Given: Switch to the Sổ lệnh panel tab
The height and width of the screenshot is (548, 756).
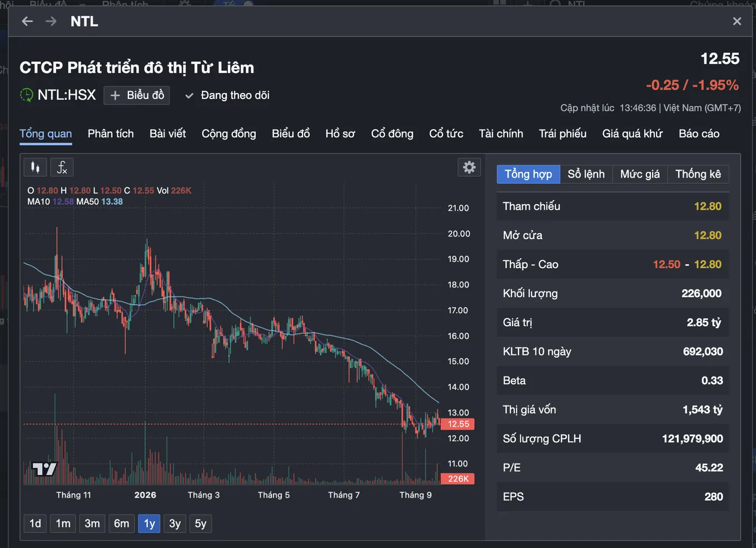Looking at the screenshot, I should 586,174.
